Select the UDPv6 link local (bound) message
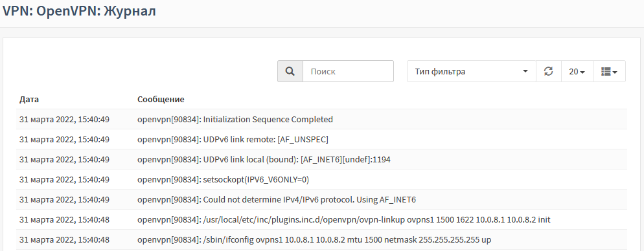644x251 pixels. point(264,160)
